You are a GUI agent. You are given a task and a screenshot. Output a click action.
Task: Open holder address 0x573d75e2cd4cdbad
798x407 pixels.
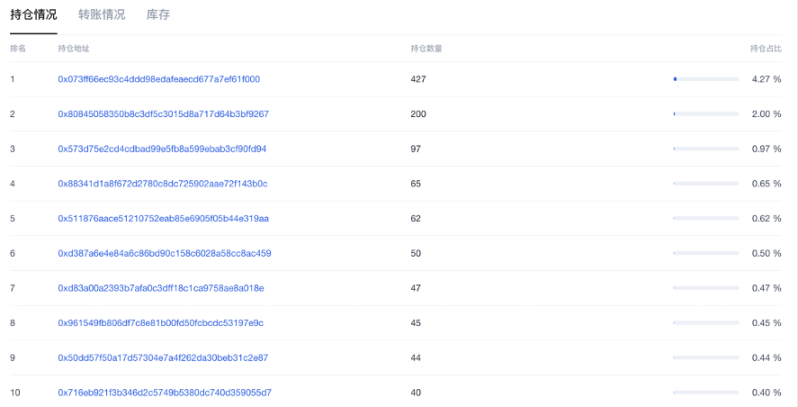click(162, 149)
